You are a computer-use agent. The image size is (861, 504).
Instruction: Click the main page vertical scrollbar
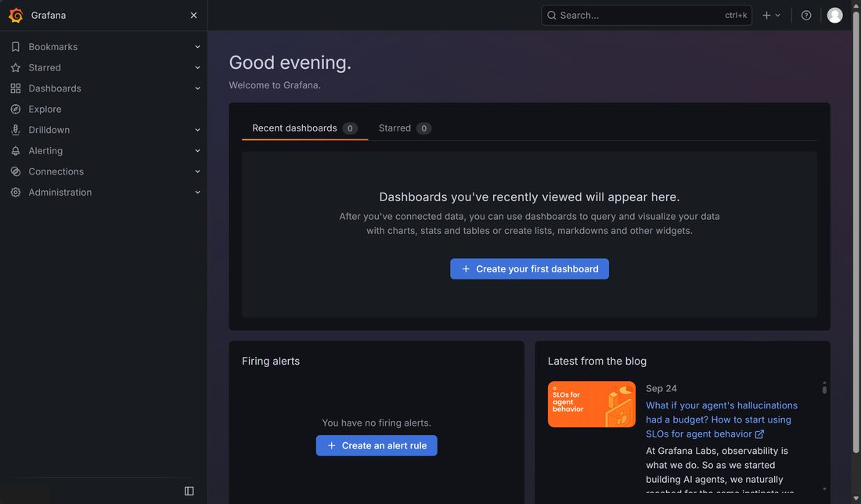point(856,231)
